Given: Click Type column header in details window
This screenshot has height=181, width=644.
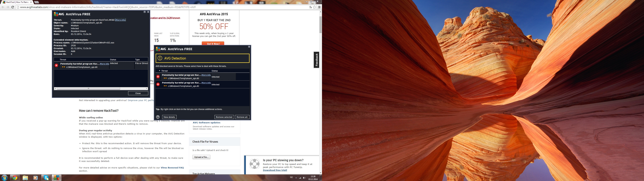Looking at the screenshot, I should click(x=138, y=59).
